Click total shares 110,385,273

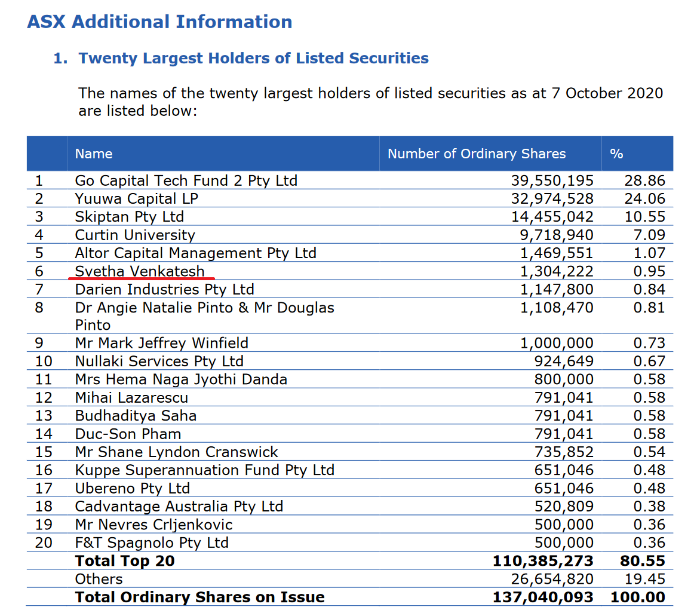[x=543, y=561]
